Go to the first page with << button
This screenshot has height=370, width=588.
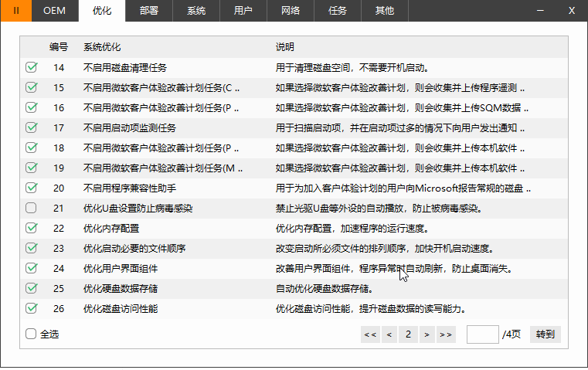[369, 334]
